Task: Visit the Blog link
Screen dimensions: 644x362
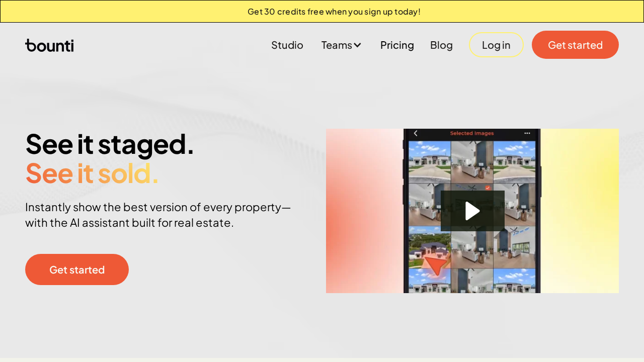Action: 441,45
